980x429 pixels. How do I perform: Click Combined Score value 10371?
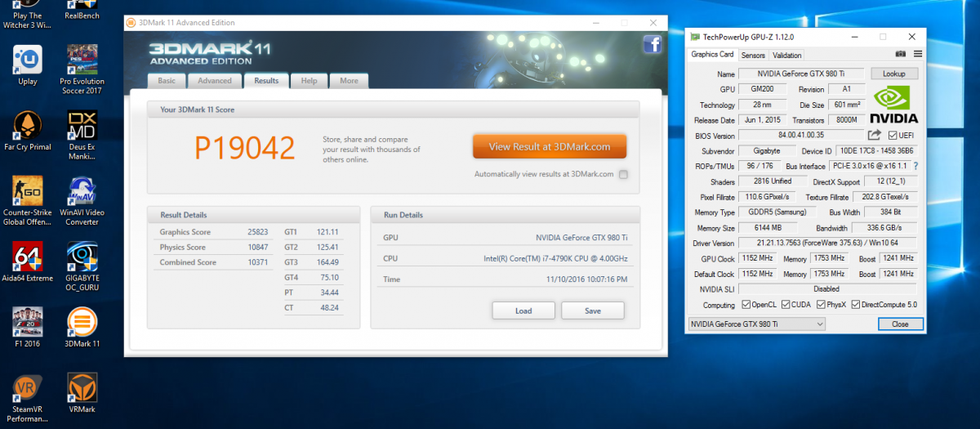(258, 262)
